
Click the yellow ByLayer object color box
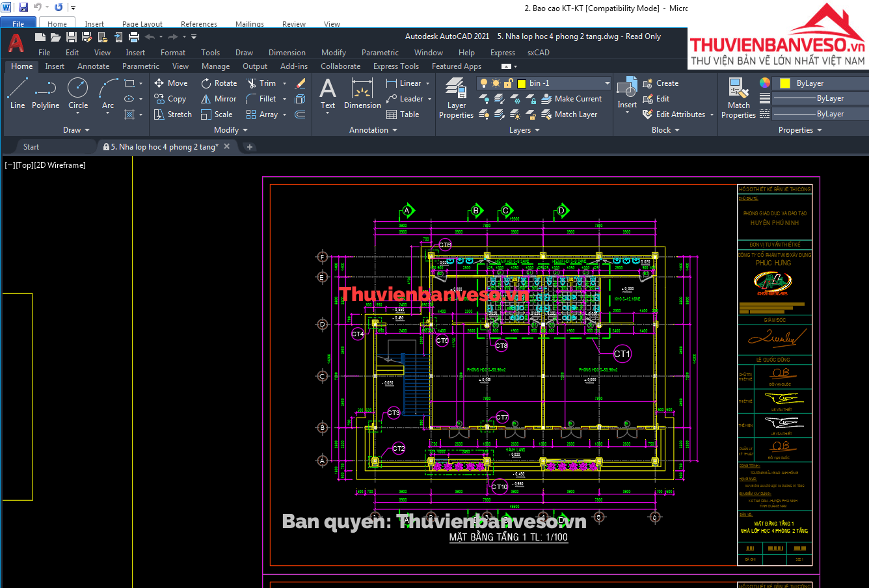(x=785, y=83)
